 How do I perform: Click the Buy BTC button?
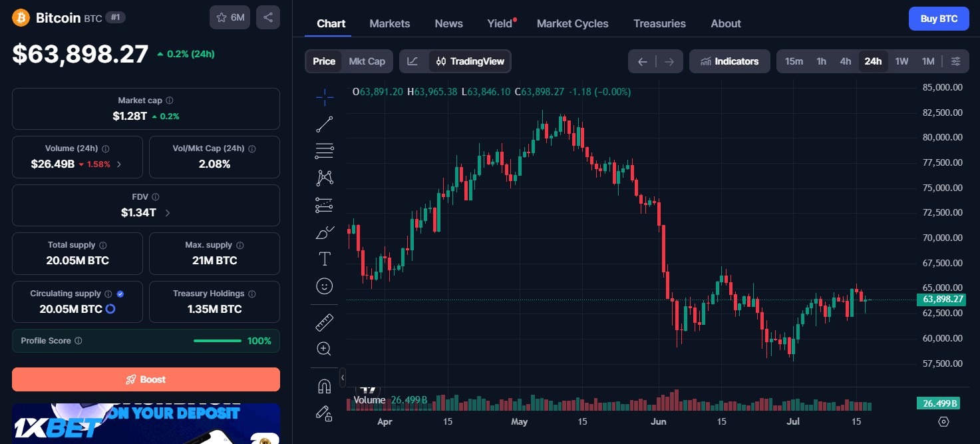click(939, 19)
